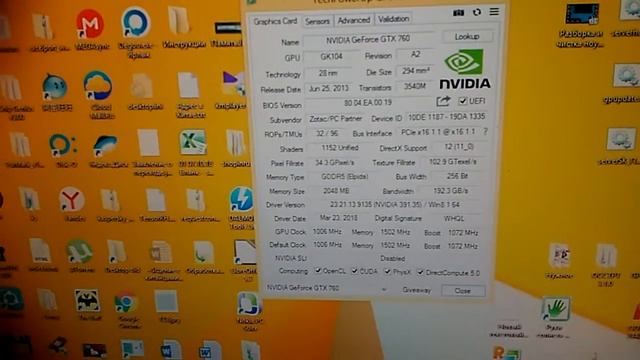Toggle the CUDA checkbox
This screenshot has width=640, height=360.
355,271
